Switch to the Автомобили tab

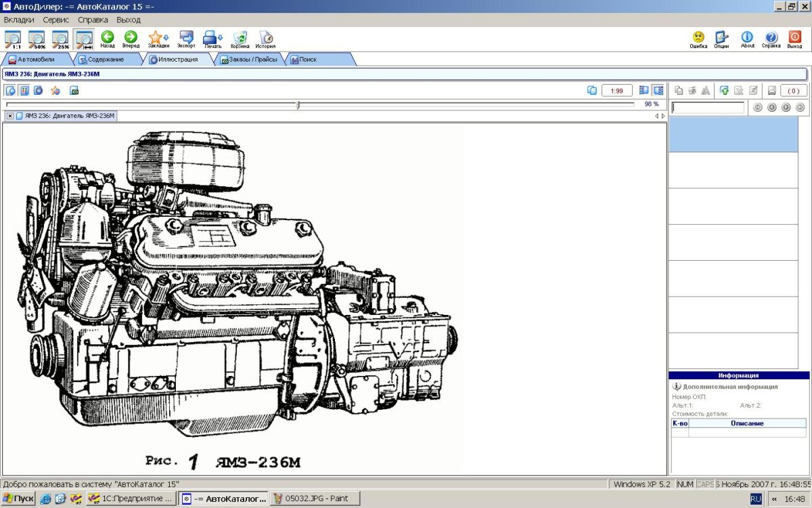[x=35, y=60]
